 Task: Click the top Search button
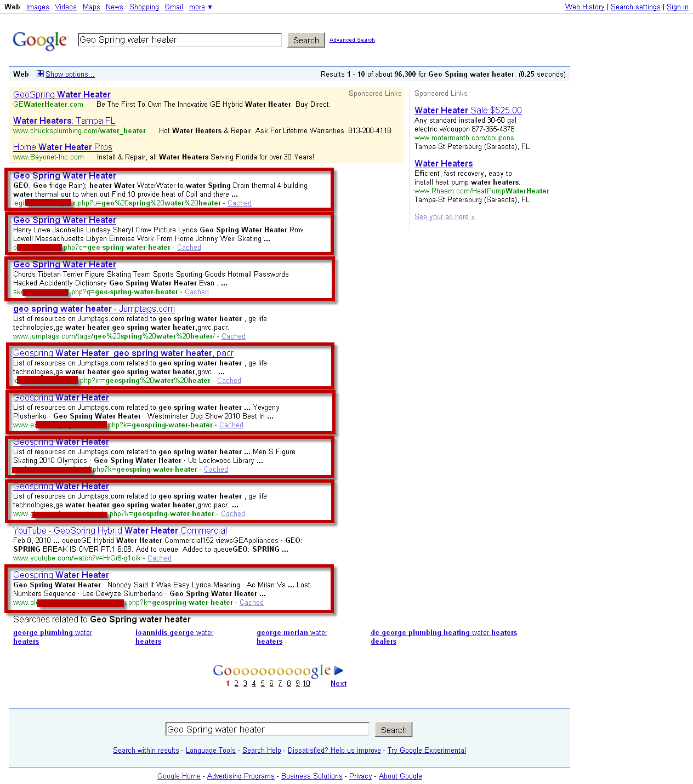[x=306, y=40]
